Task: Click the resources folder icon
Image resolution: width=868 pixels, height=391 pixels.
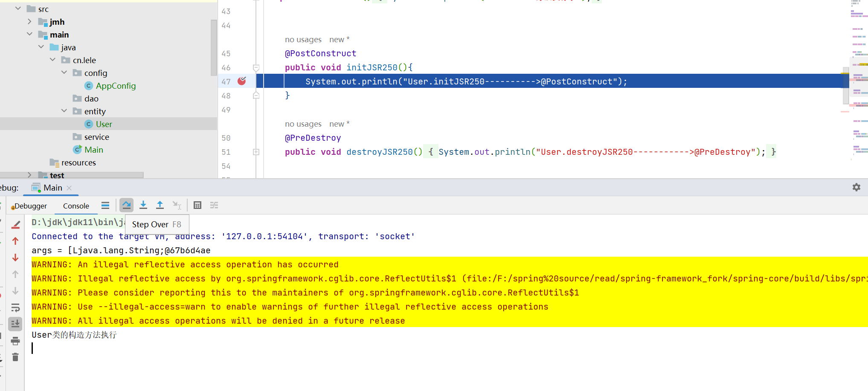Action: [x=54, y=162]
